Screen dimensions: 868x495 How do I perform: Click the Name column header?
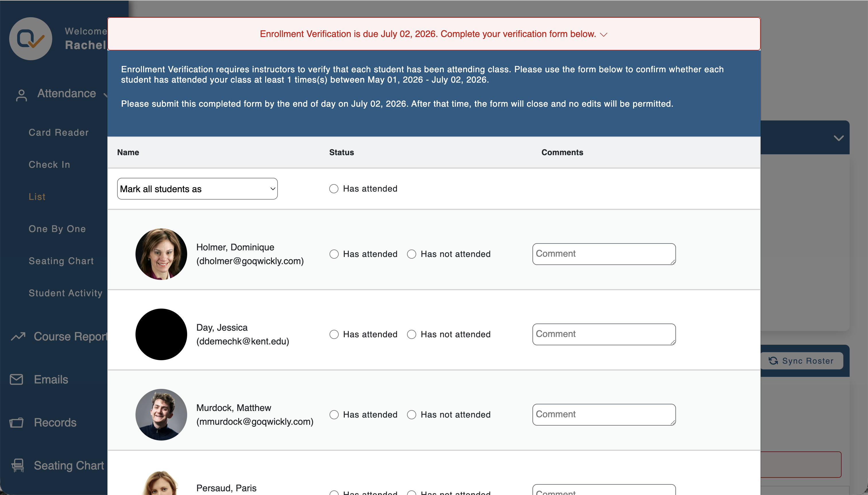(x=128, y=152)
